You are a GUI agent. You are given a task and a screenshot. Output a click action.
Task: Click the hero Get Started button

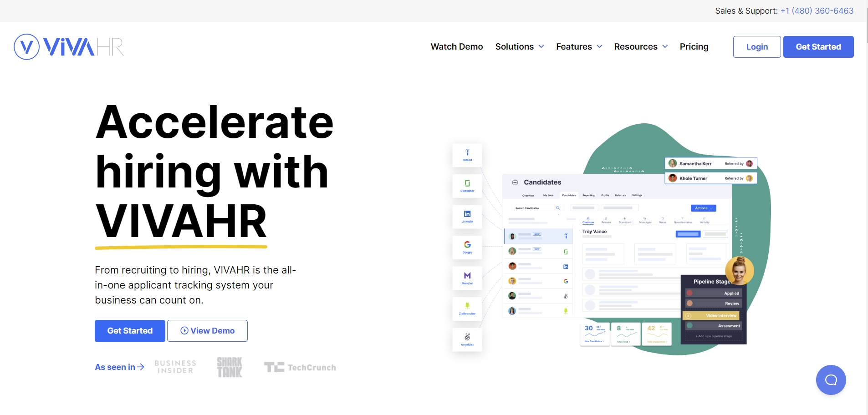(x=130, y=331)
